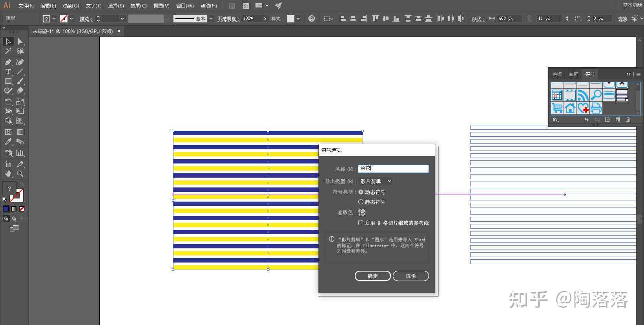The image size is (644, 325).
Task: Click the 描边 label link
Action: [86, 18]
